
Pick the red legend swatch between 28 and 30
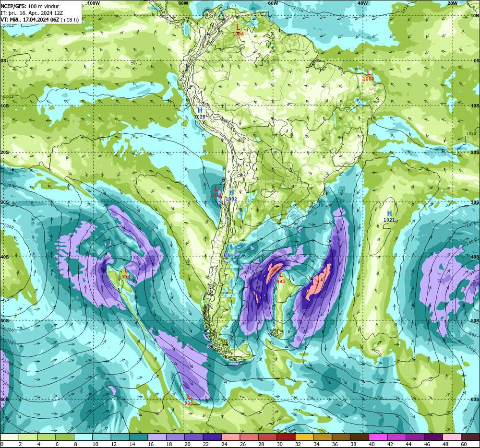pyautogui.click(x=267, y=437)
